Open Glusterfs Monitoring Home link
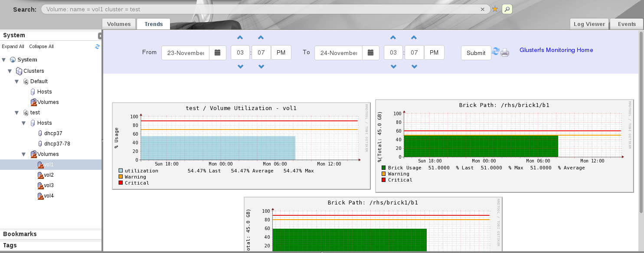 point(556,50)
